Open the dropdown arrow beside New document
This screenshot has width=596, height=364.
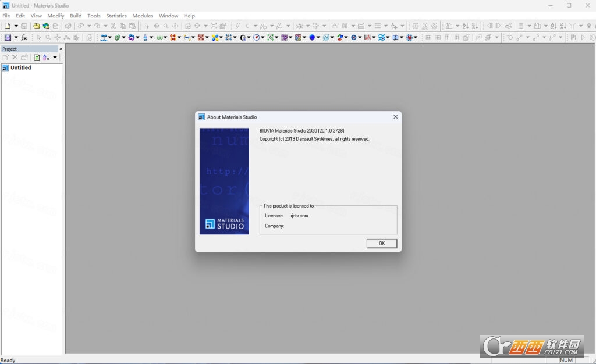[x=16, y=26]
